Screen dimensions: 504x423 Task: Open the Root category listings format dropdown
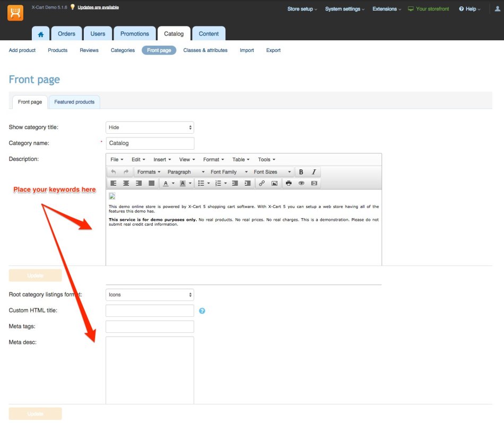point(149,295)
